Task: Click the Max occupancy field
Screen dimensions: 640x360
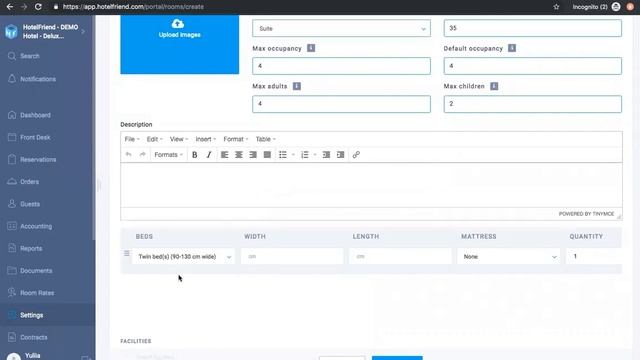Action: (341, 66)
